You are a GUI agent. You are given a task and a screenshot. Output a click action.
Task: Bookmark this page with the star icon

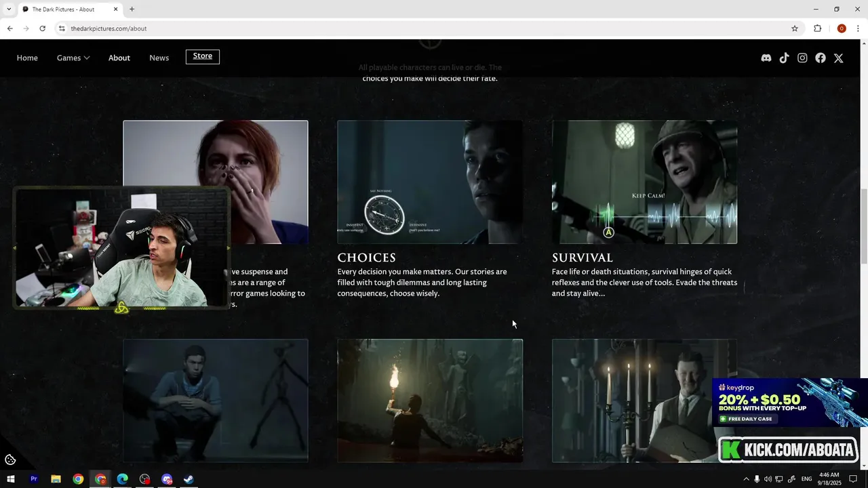tap(795, 28)
